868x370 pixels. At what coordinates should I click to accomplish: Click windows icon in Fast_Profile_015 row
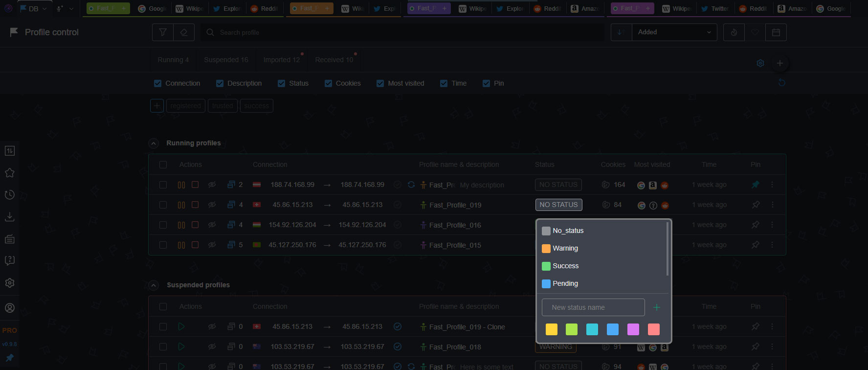231,245
